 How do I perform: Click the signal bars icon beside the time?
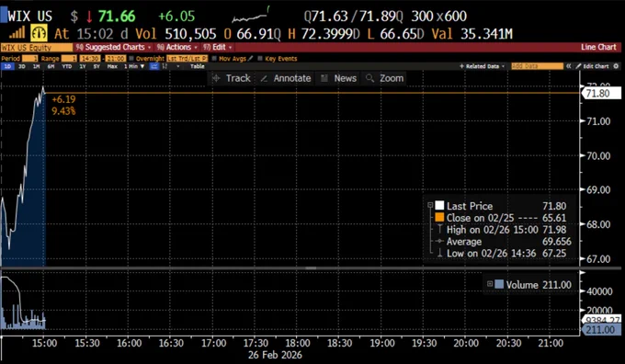[17, 33]
